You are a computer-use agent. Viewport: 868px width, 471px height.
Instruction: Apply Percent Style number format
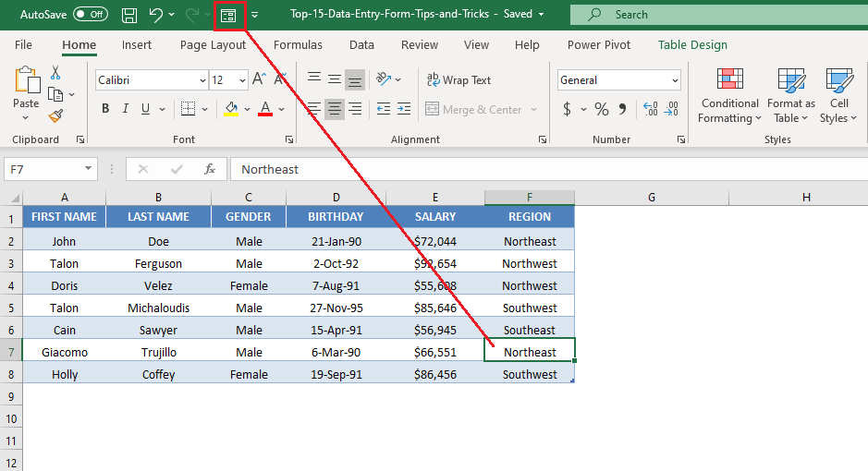602,110
